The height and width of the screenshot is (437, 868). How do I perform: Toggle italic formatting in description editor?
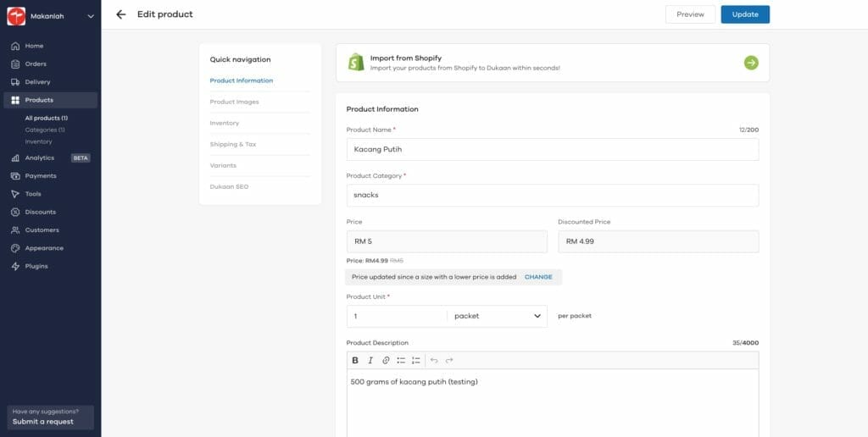[370, 361]
